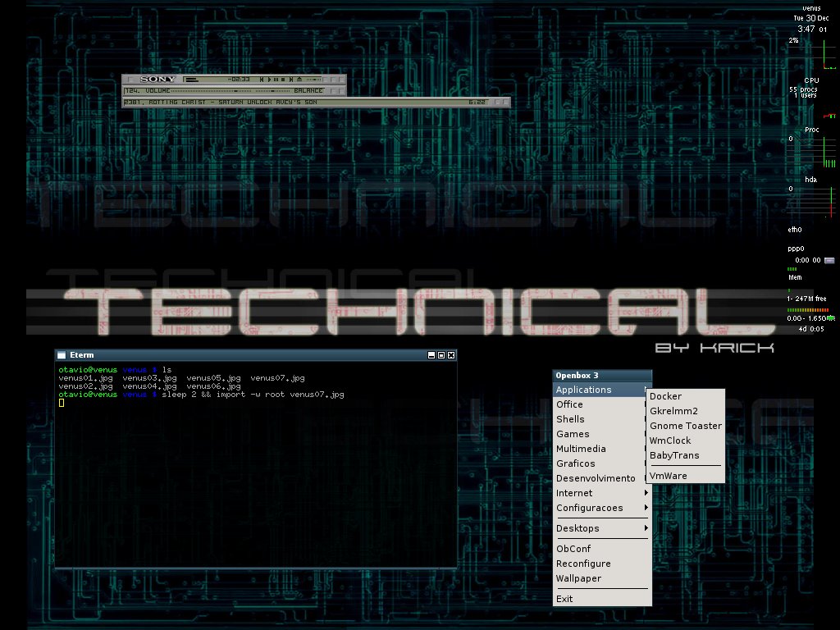Open the Office menu entry
This screenshot has height=630, width=840.
602,404
